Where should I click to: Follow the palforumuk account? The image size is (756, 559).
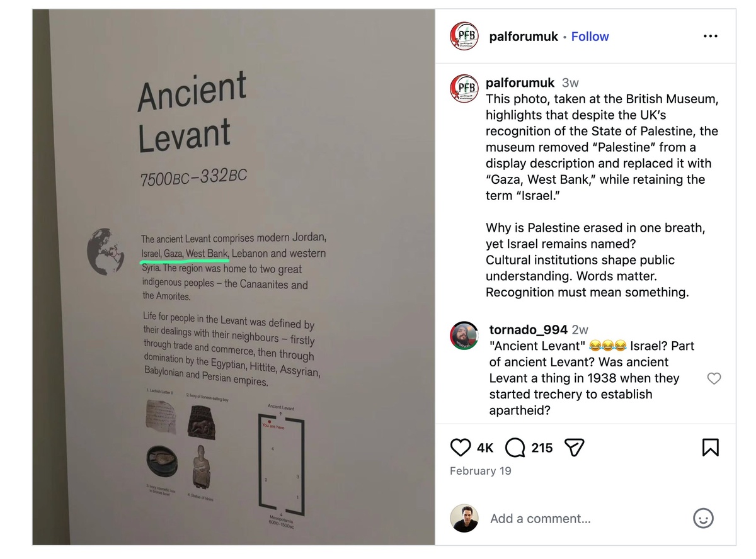pos(590,37)
